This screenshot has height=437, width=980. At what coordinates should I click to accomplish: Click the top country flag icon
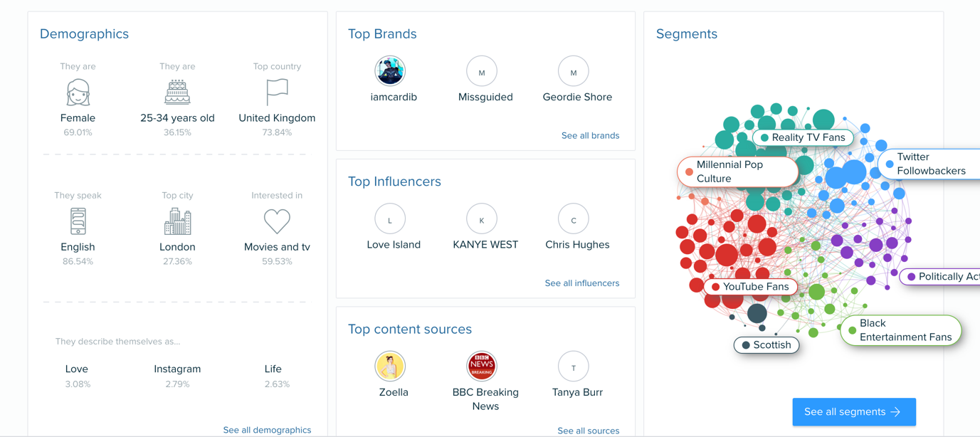[277, 93]
